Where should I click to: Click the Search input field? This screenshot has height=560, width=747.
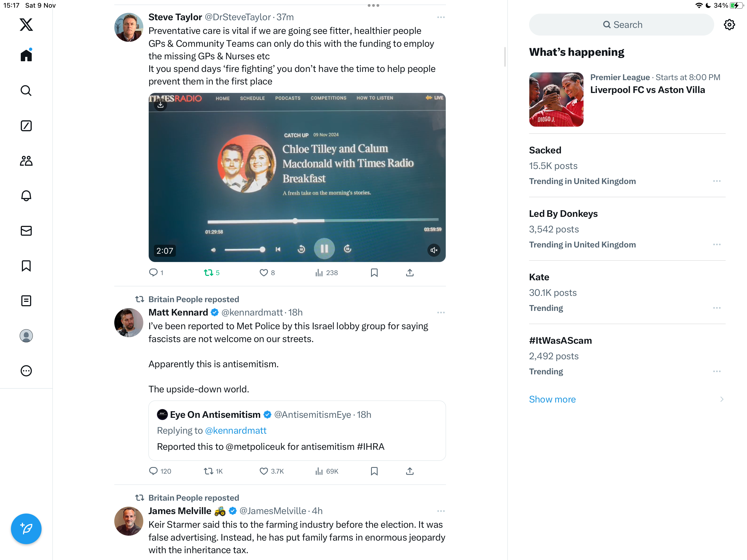click(621, 25)
